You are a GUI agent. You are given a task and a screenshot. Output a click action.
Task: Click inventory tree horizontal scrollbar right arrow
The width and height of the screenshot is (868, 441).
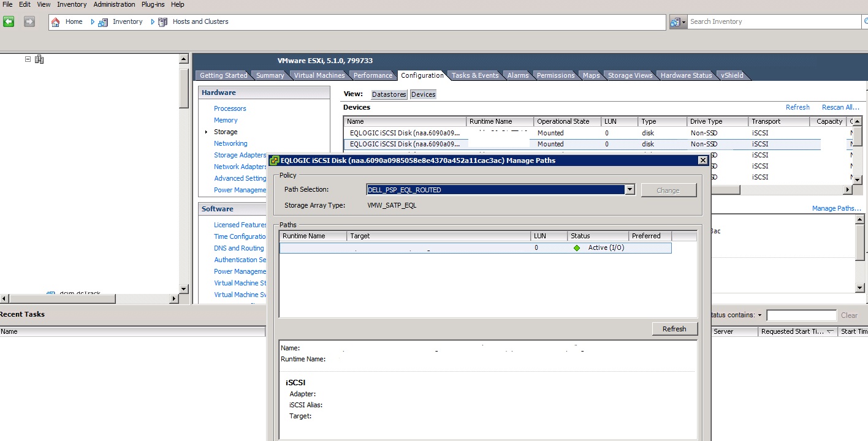pos(174,299)
